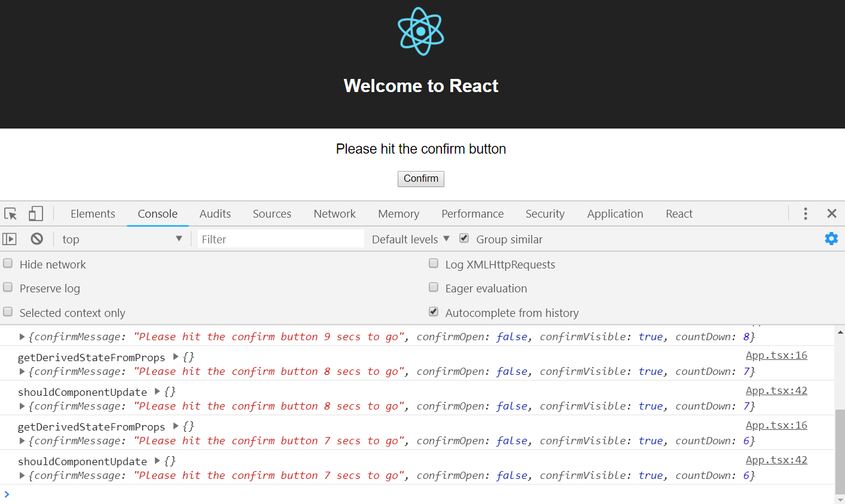This screenshot has height=504, width=845.
Task: Click the React logo image
Action: pyautogui.click(x=421, y=32)
